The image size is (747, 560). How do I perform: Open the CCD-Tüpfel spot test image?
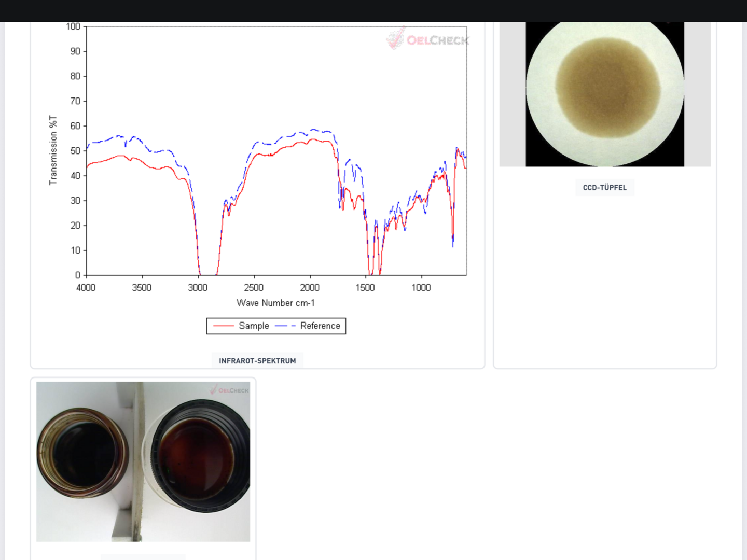pos(605,93)
